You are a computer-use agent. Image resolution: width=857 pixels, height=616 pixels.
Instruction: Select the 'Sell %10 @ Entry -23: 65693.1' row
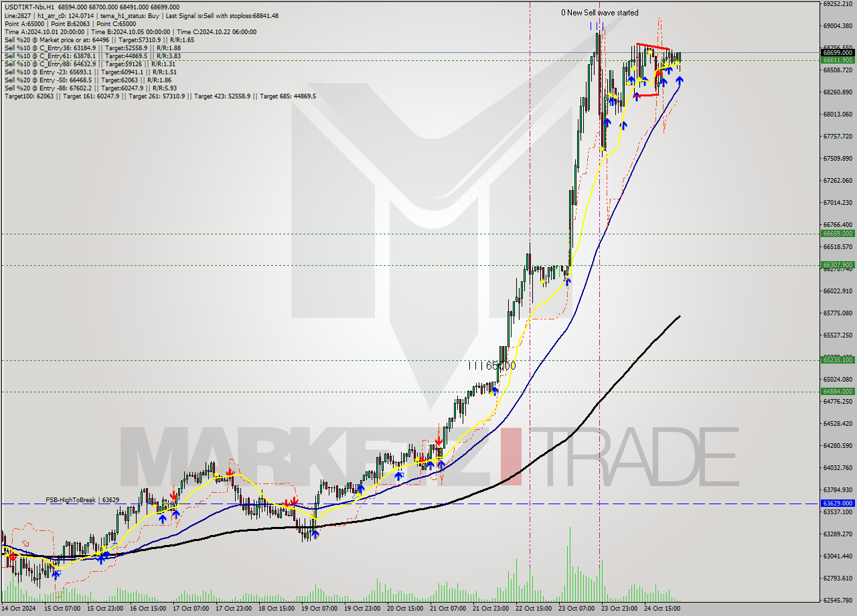(90, 72)
